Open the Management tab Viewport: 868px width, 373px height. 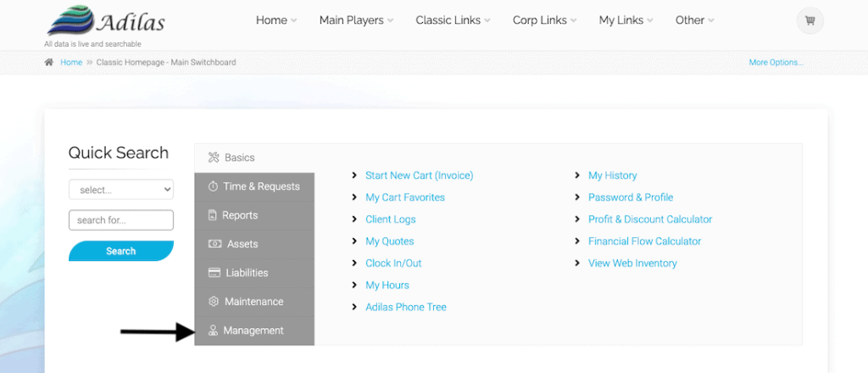click(x=254, y=331)
